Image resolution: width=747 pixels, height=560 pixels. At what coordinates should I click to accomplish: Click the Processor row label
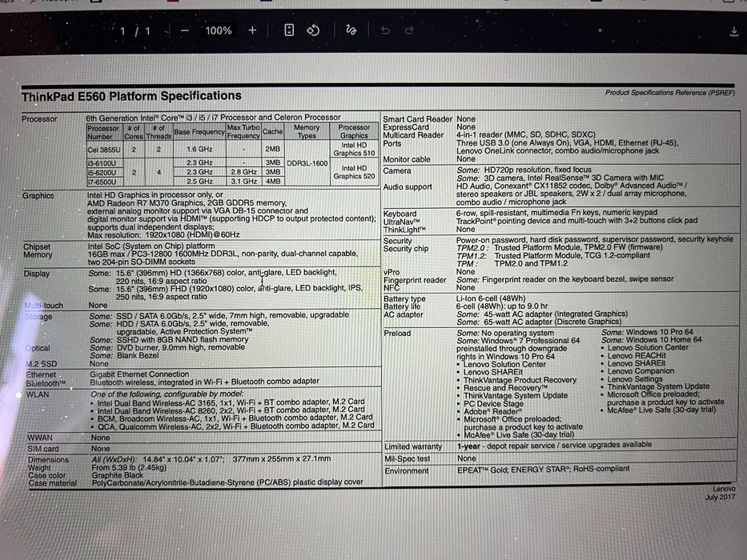pyautogui.click(x=39, y=119)
